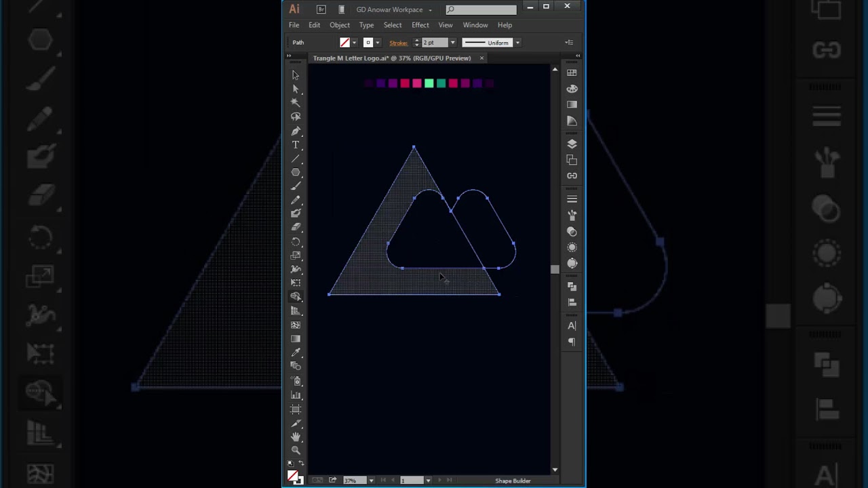Viewport: 868px width, 488px height.
Task: Select the Symbol Sprayer tool
Action: click(296, 382)
